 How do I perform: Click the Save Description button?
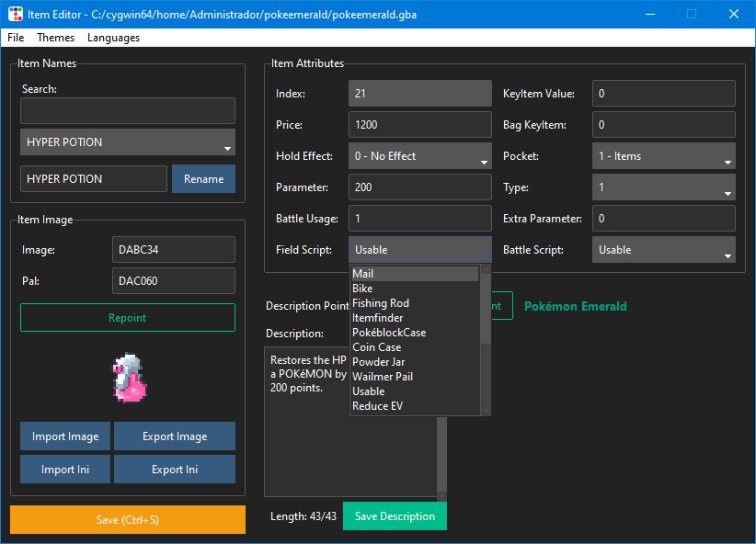pos(395,516)
